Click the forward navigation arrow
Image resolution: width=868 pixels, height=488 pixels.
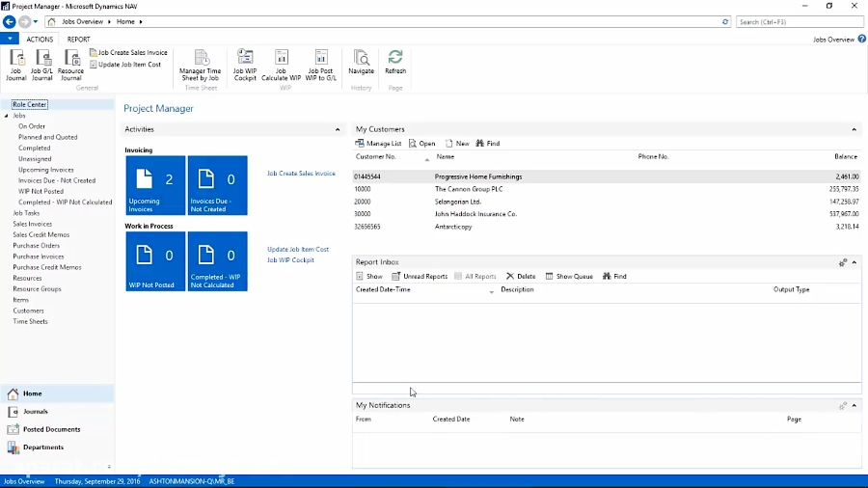(24, 21)
